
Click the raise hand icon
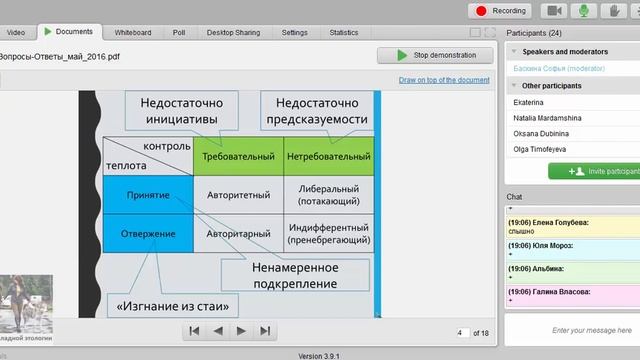pyautogui.click(x=614, y=11)
